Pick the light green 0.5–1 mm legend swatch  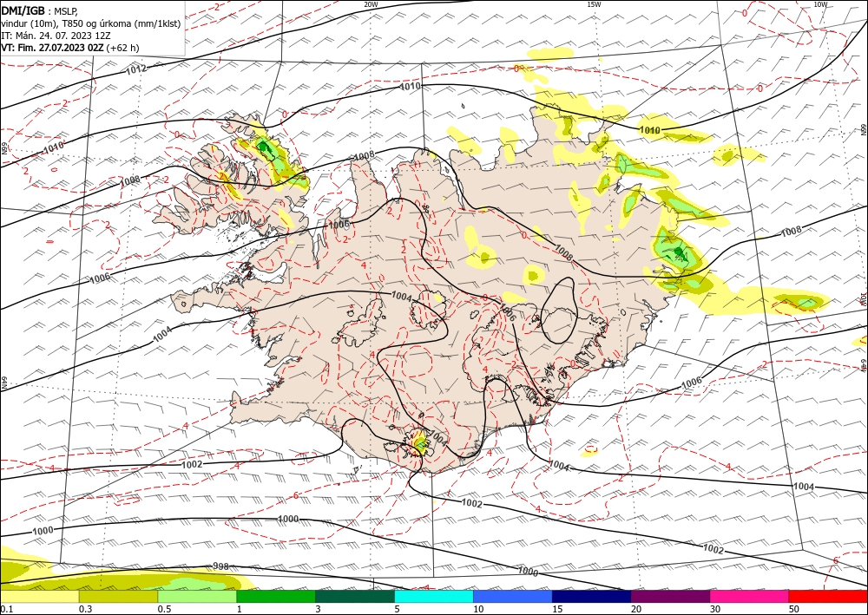[197, 596]
